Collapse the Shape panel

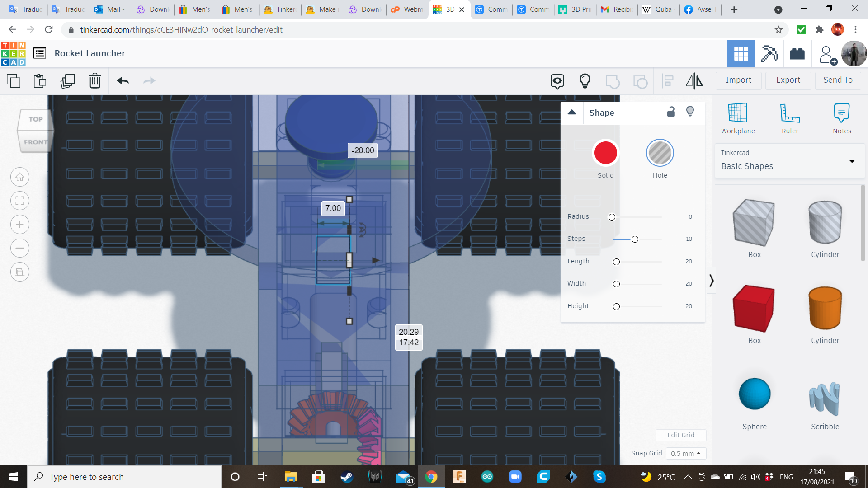point(572,113)
